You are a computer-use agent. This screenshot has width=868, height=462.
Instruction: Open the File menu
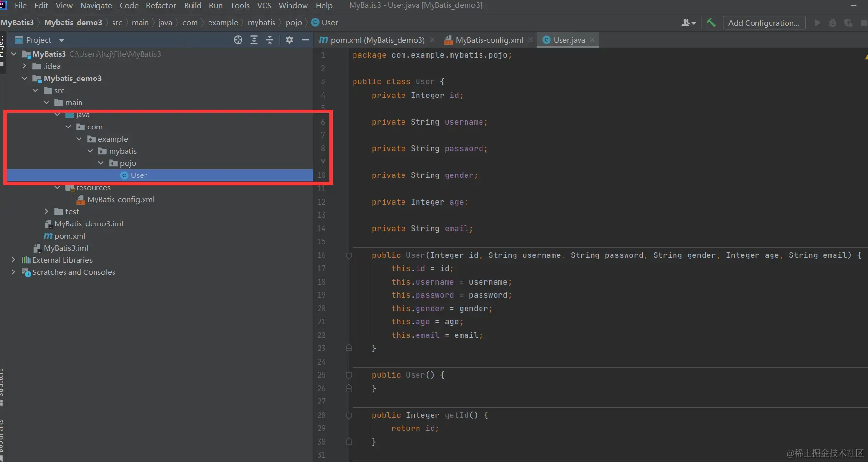(20, 5)
